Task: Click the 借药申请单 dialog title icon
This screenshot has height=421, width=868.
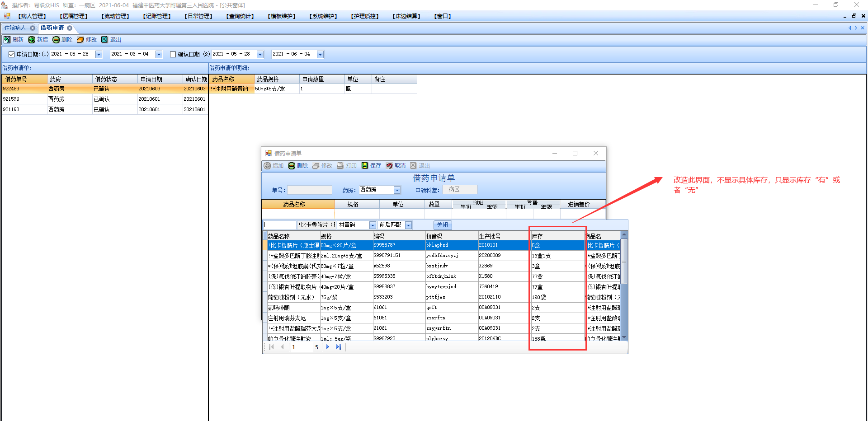Action: point(269,154)
